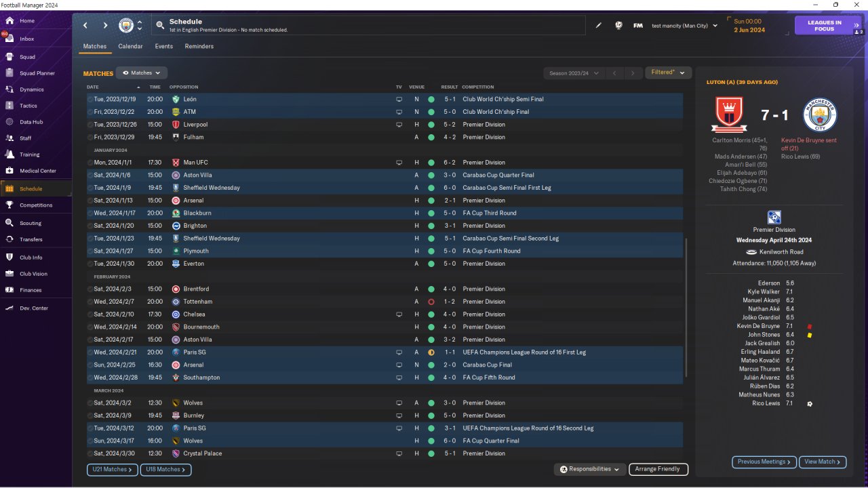The height and width of the screenshot is (488, 868).
Task: Select the León Club World Ch'ship Semi Final row
Action: tap(384, 99)
